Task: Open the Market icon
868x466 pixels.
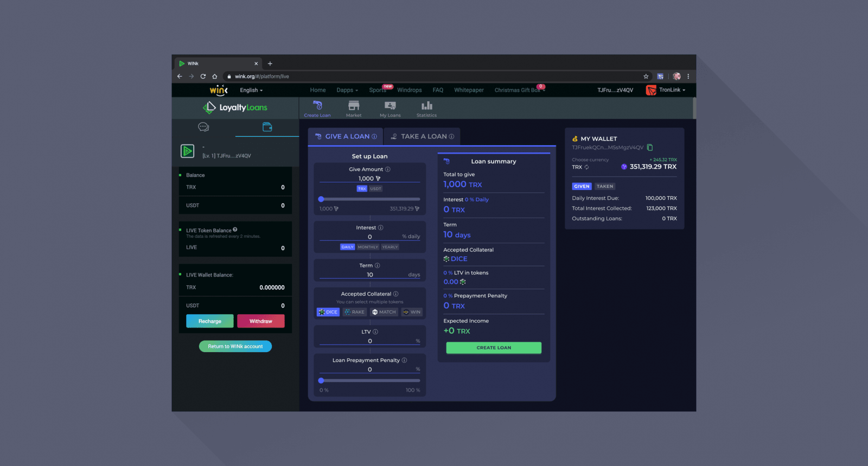Action: click(x=354, y=108)
